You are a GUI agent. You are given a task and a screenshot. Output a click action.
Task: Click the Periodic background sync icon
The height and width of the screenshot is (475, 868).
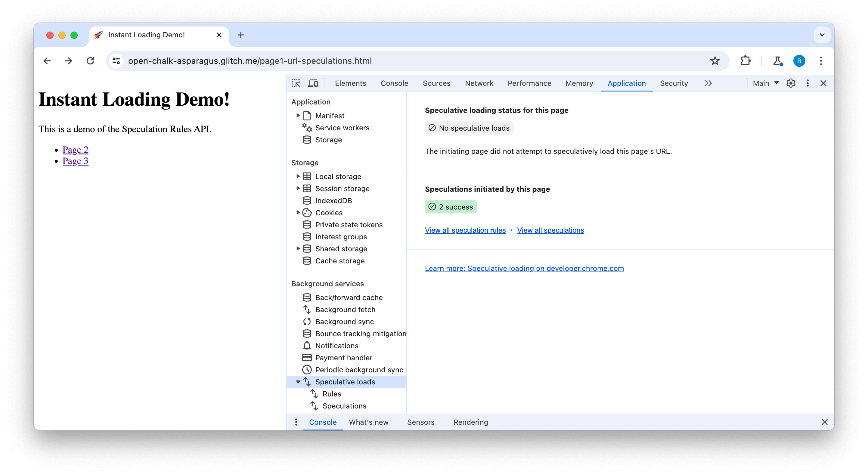point(307,370)
